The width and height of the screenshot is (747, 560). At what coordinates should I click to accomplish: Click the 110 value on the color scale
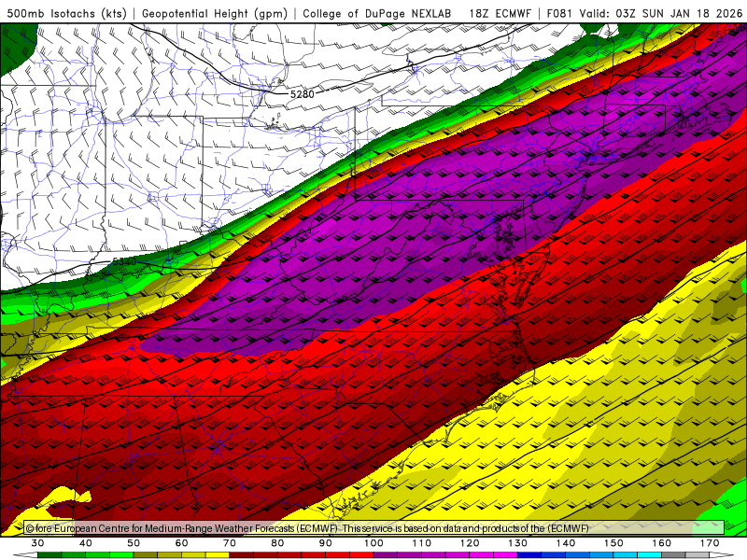[x=422, y=543]
